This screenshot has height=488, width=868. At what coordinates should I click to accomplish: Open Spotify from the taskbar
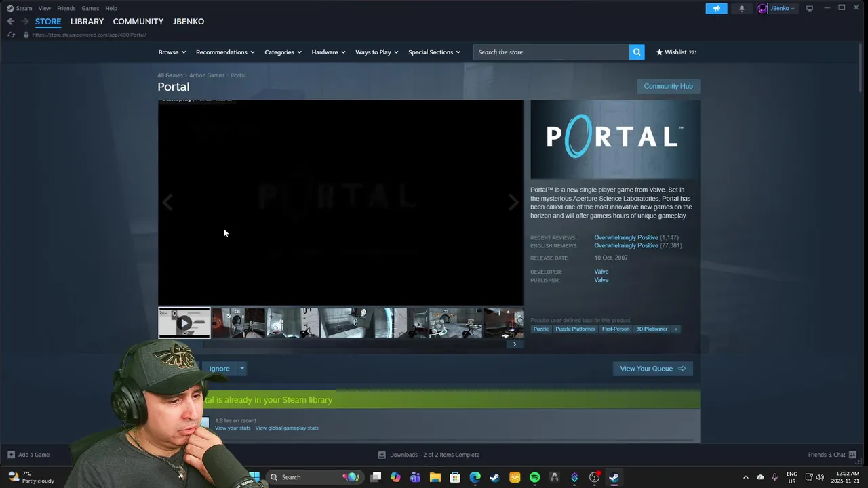534,477
